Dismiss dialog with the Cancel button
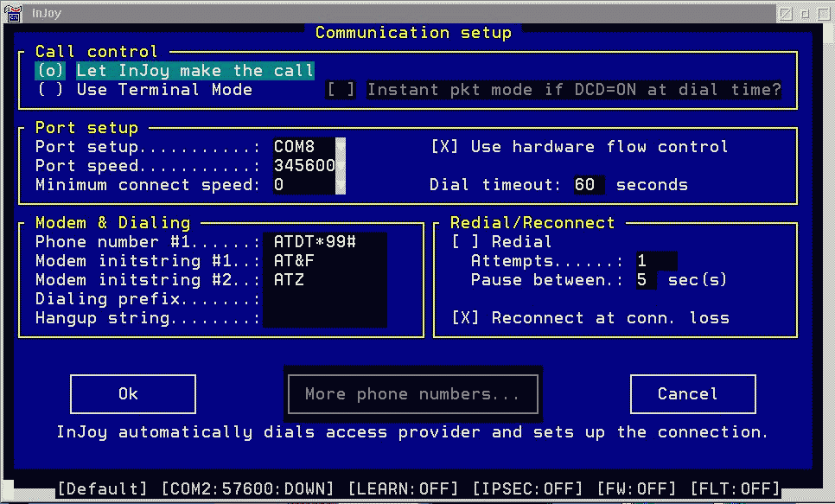Image resolution: width=835 pixels, height=504 pixels. (693, 394)
